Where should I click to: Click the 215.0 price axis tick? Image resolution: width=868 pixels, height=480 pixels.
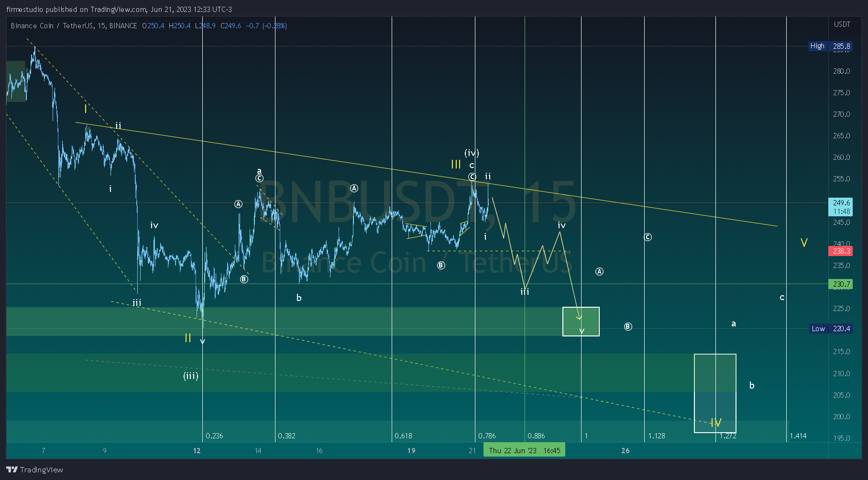[842, 352]
